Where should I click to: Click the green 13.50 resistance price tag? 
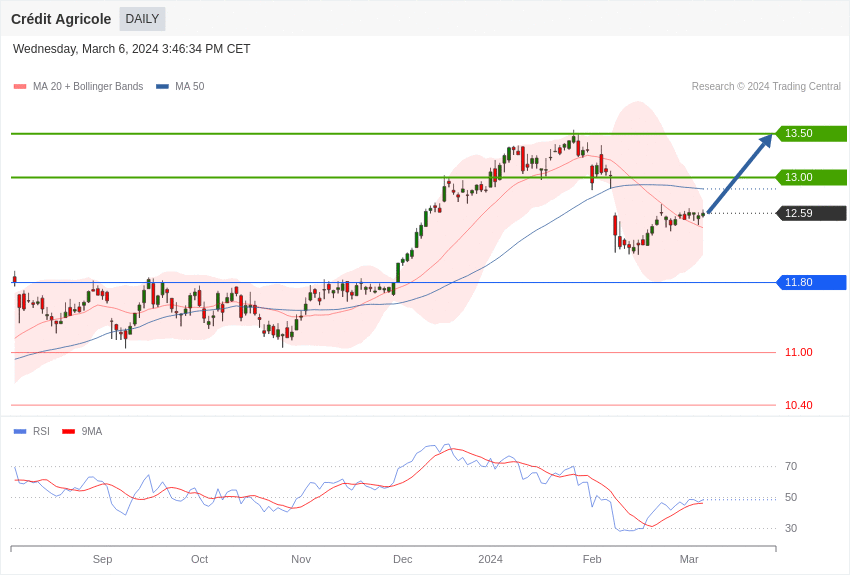tap(811, 134)
